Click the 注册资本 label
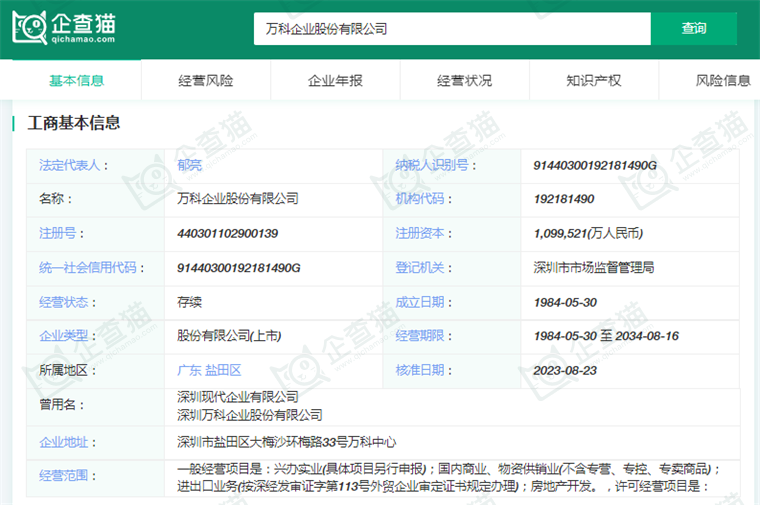This screenshot has width=760, height=505. coord(419,233)
